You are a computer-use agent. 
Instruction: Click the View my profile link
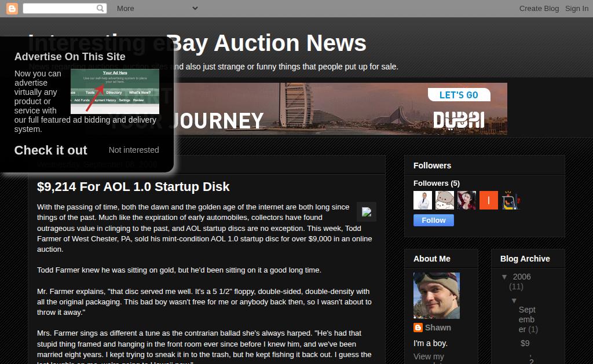click(x=429, y=359)
